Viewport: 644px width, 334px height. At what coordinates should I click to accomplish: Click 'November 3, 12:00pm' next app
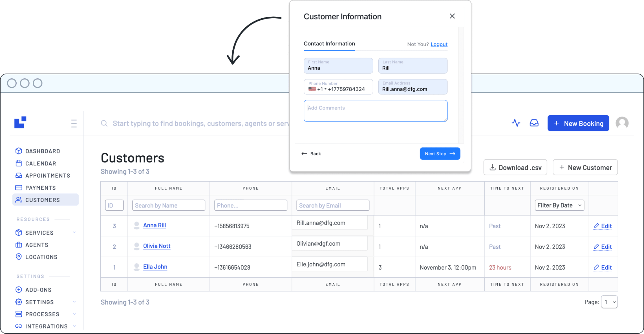click(448, 267)
